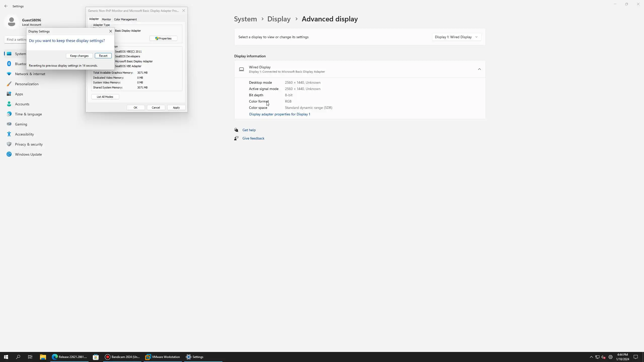This screenshot has height=362, width=644.
Task: Click the Revert button
Action: click(103, 56)
